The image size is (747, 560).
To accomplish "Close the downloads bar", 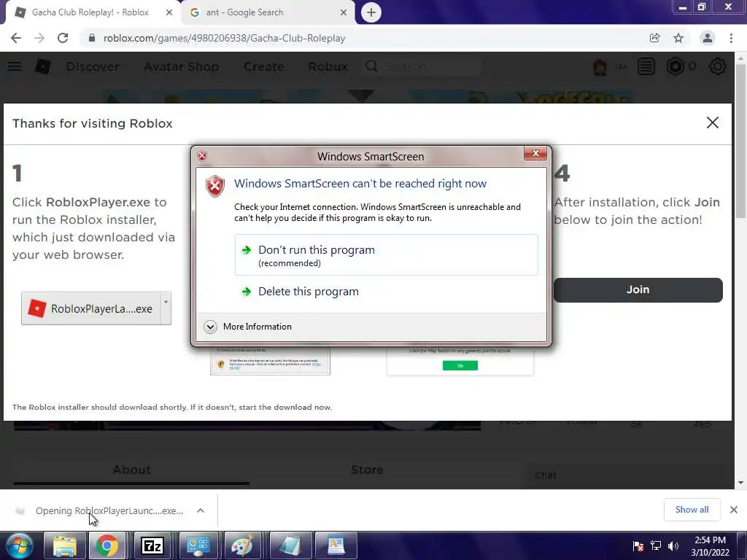I will (734, 510).
